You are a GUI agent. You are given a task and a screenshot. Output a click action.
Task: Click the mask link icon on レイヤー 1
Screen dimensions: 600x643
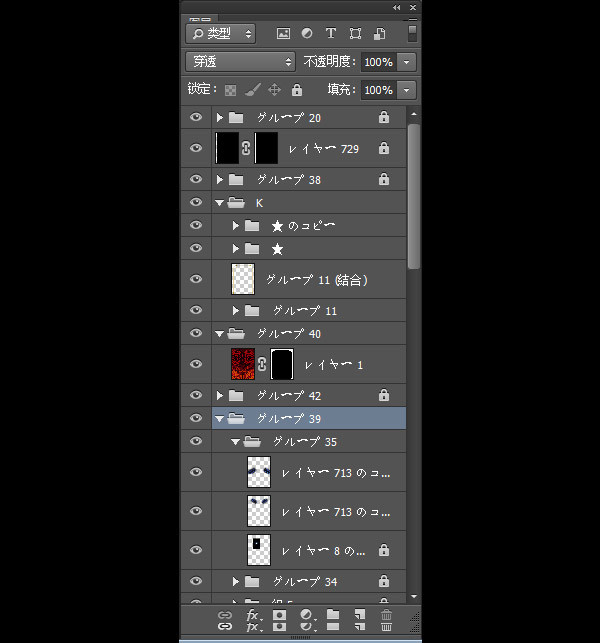[262, 364]
